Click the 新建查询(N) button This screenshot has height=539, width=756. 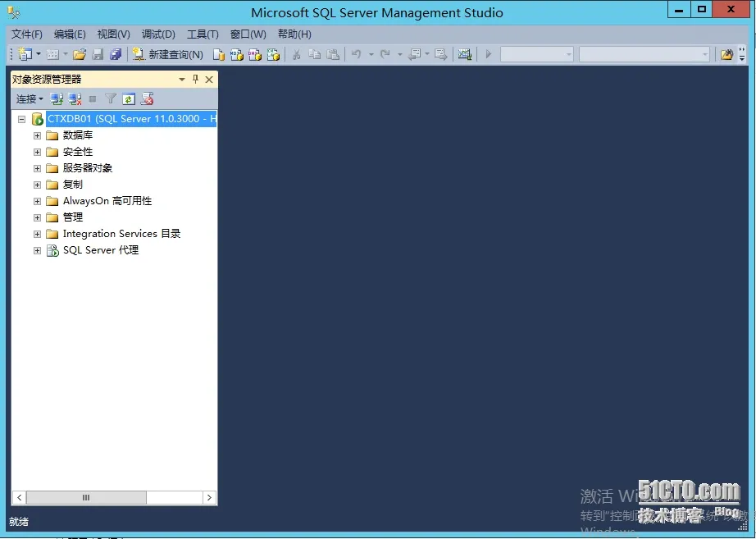168,54
